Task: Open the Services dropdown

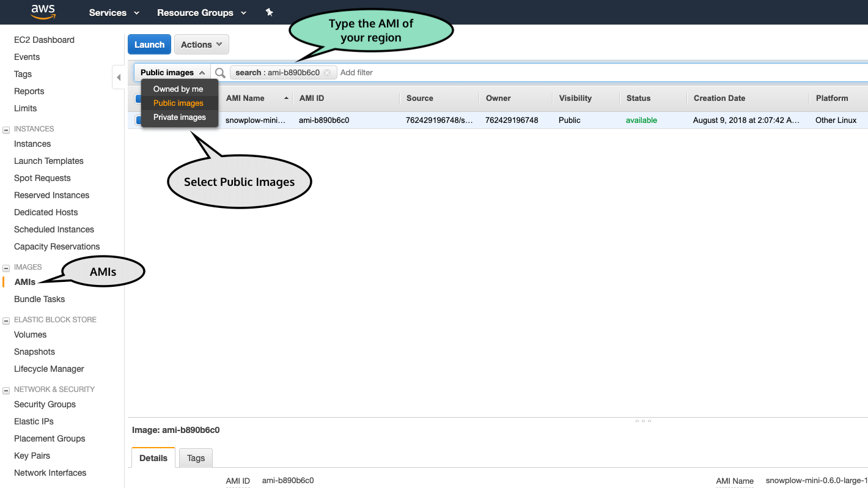Action: [x=114, y=12]
